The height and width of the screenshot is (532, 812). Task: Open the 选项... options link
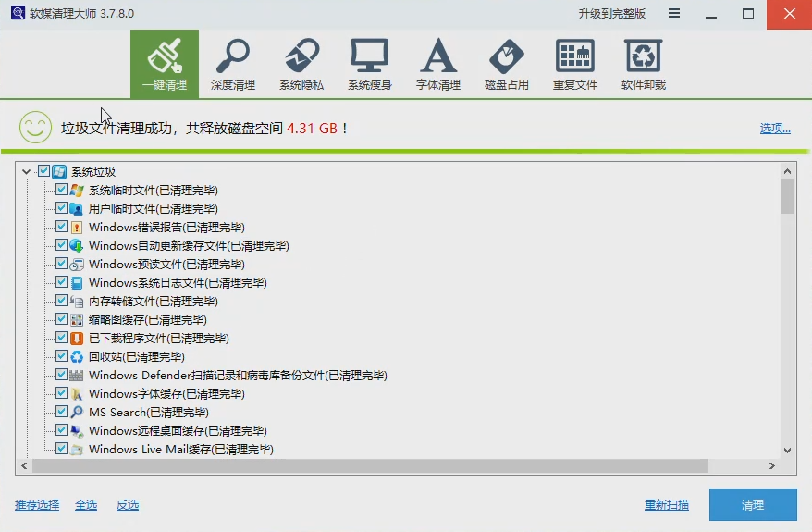pos(775,129)
